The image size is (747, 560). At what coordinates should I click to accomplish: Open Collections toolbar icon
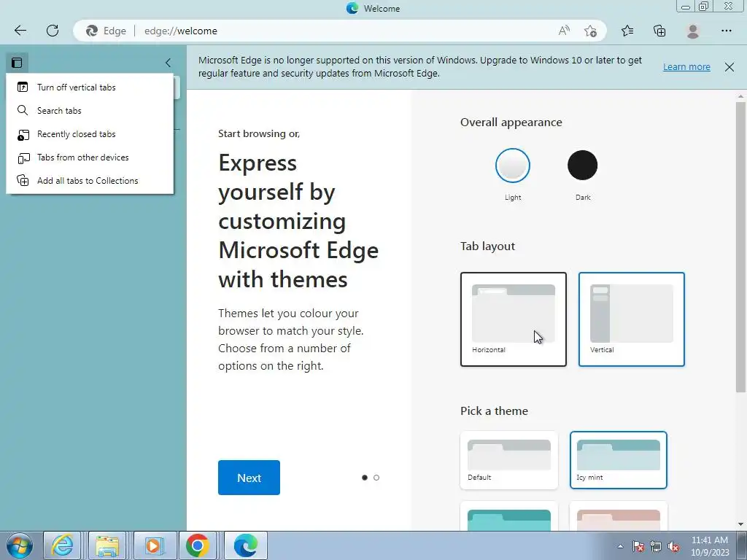point(659,31)
